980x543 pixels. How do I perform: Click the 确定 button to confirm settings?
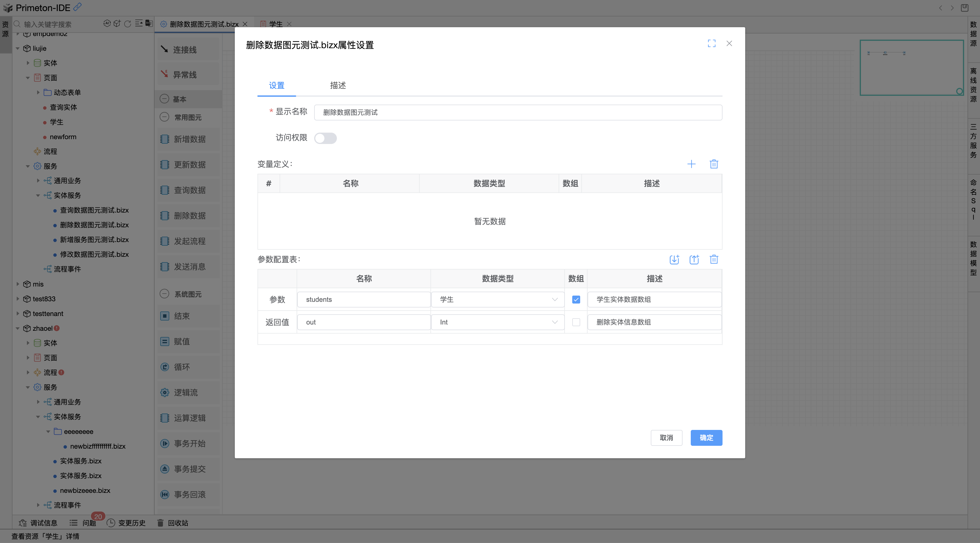706,438
